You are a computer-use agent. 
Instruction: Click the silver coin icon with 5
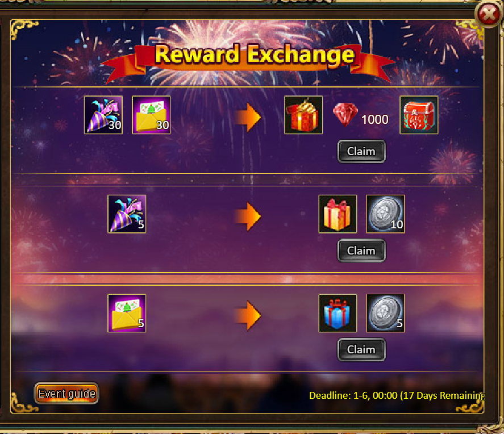(385, 313)
